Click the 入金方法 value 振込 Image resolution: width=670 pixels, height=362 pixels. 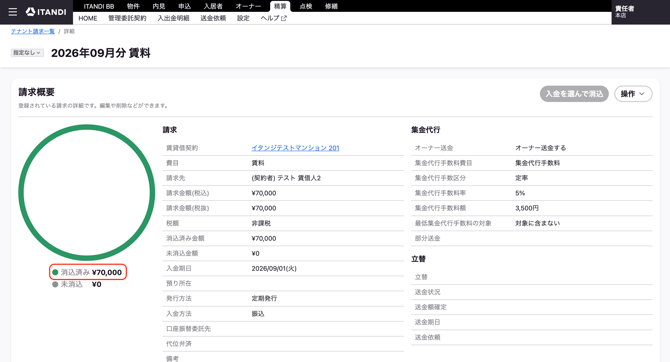258,314
